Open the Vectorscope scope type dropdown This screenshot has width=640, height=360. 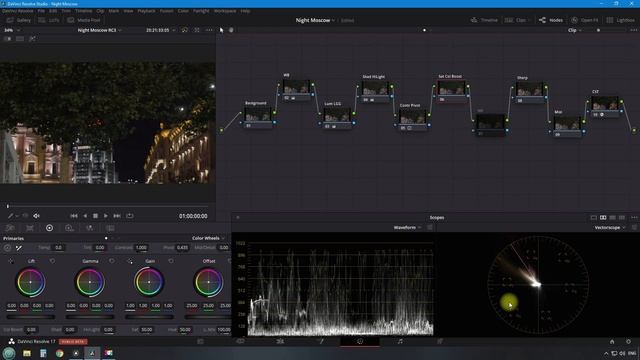(610, 227)
